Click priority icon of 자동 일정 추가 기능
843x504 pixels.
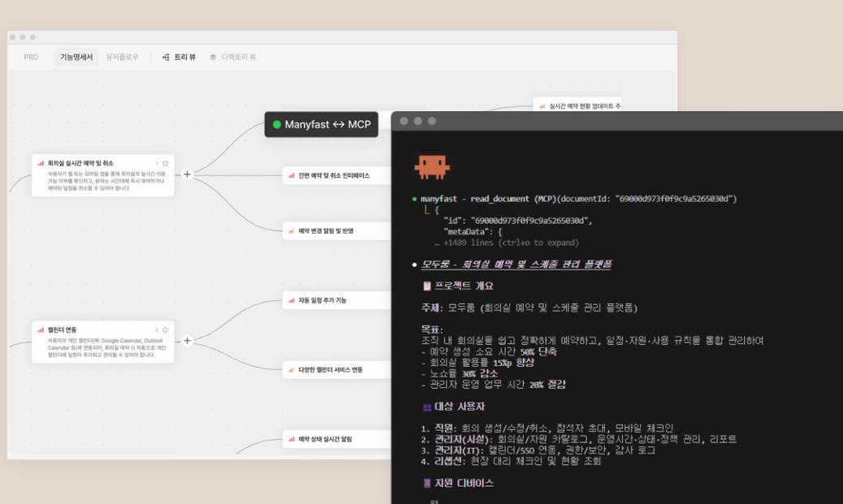point(292,300)
